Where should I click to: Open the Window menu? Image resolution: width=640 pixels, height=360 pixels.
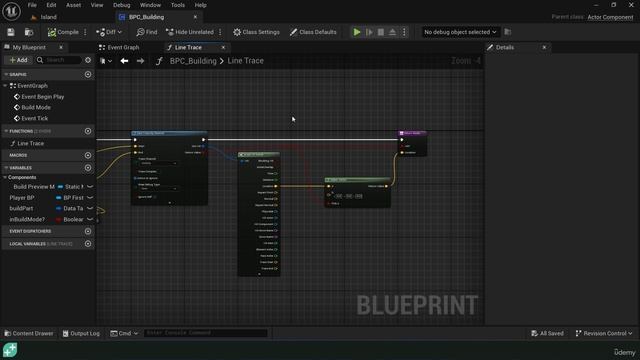tap(150, 5)
